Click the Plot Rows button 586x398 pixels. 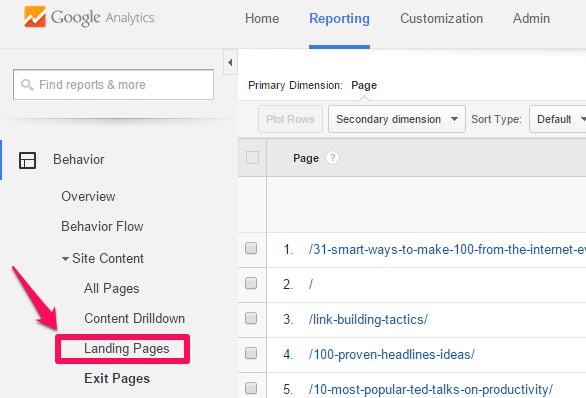point(290,119)
